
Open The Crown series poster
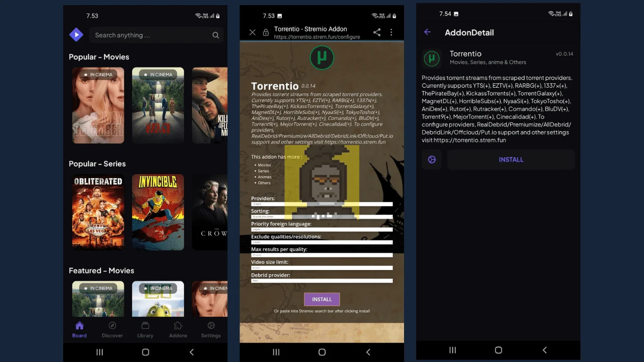tap(209, 212)
